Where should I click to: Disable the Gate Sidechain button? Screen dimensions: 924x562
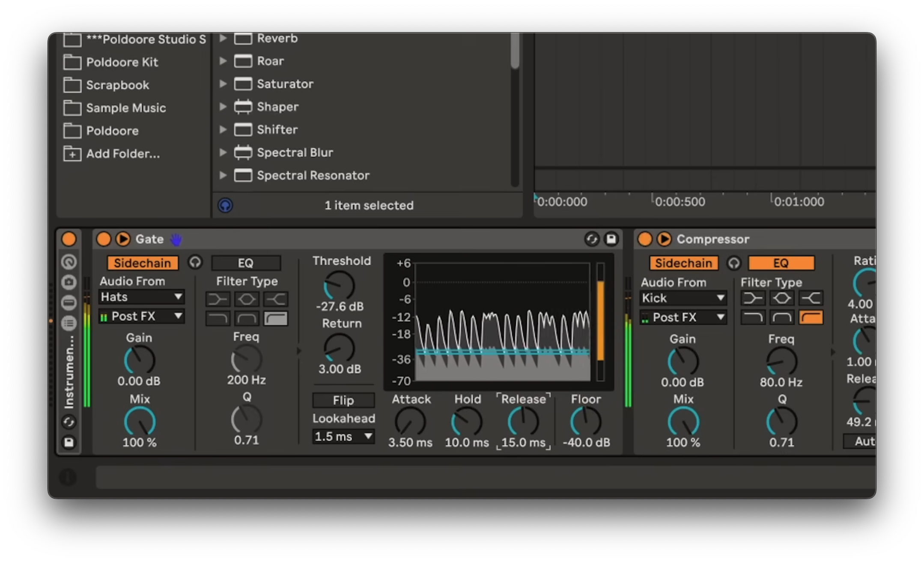coord(142,263)
